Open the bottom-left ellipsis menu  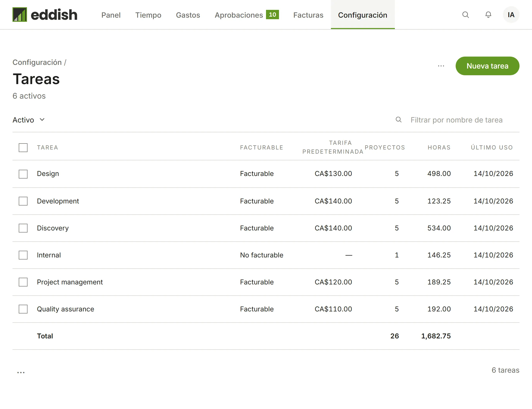click(x=21, y=372)
